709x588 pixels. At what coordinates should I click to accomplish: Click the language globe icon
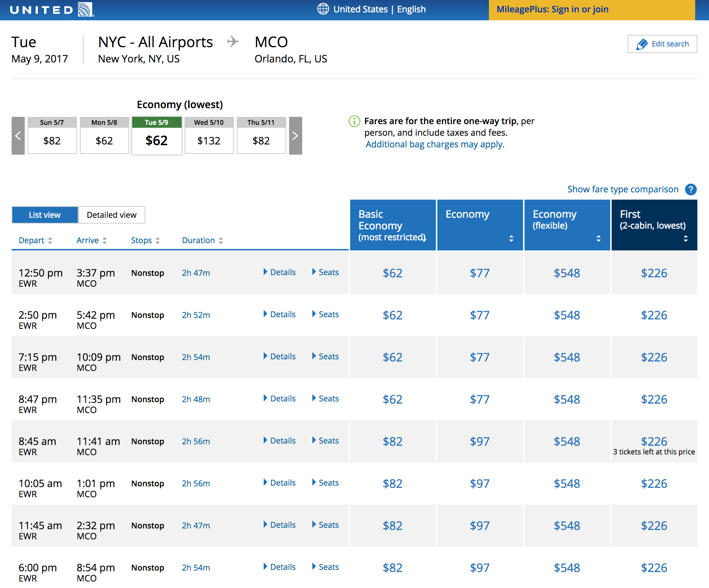(x=323, y=9)
